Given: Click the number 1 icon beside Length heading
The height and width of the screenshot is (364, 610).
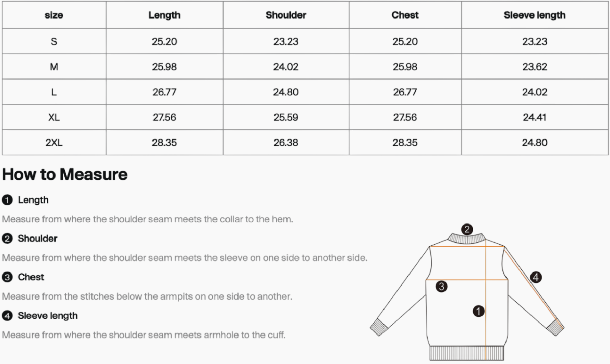Looking at the screenshot, I should pyautogui.click(x=7, y=200).
